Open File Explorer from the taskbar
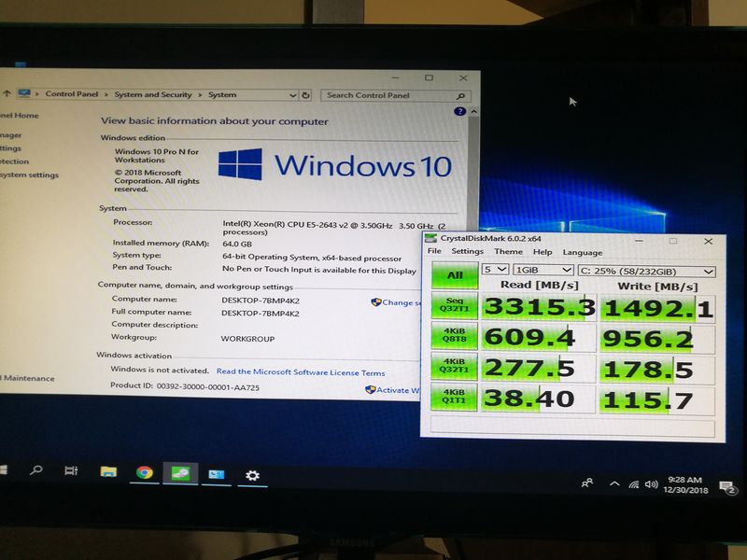 coord(108,472)
